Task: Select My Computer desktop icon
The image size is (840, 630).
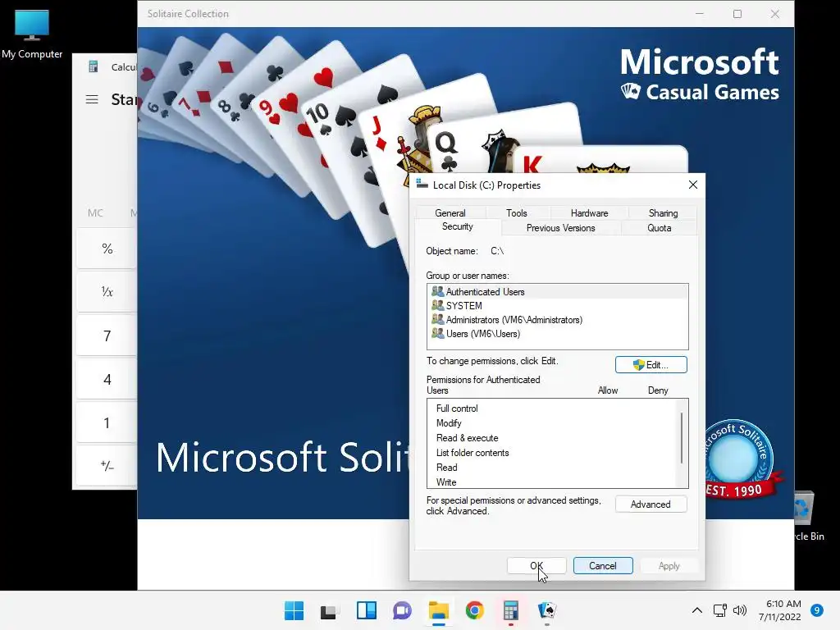Action: point(32,34)
